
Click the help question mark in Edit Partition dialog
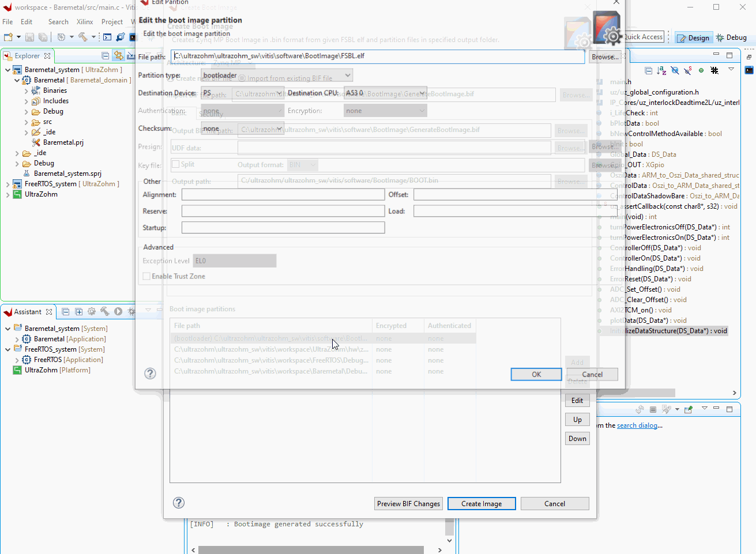(150, 374)
